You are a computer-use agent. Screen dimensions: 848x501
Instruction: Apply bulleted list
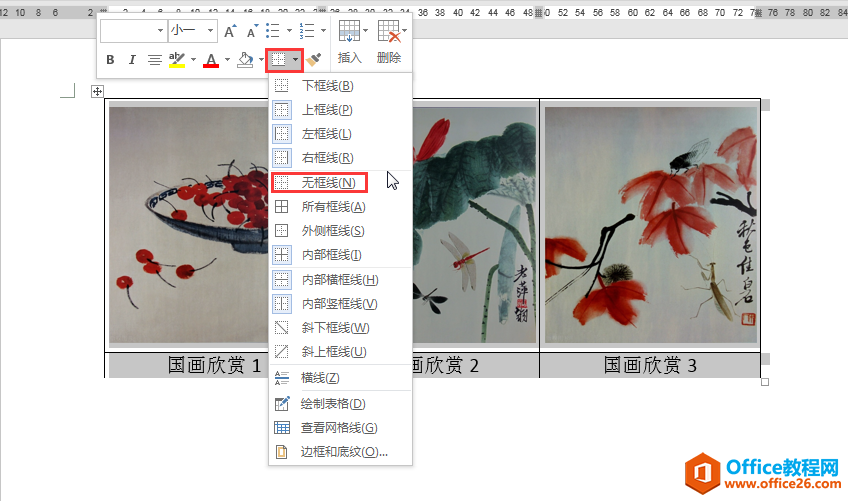click(x=273, y=31)
